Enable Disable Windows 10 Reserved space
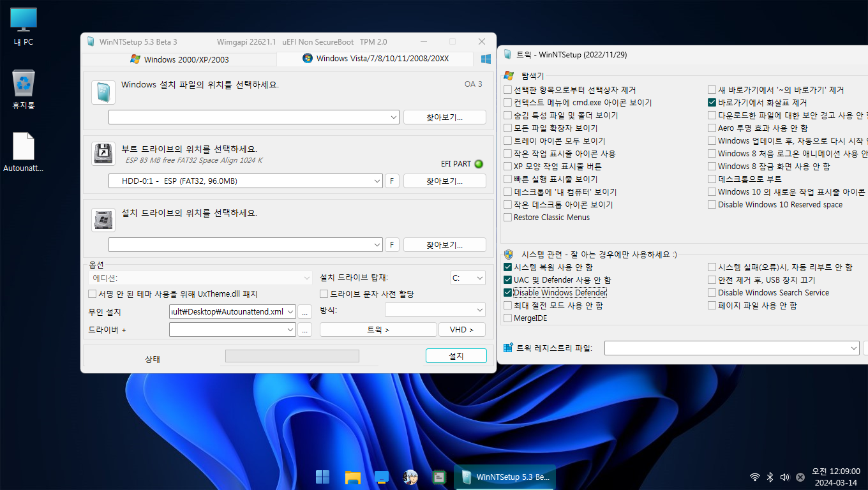 712,205
